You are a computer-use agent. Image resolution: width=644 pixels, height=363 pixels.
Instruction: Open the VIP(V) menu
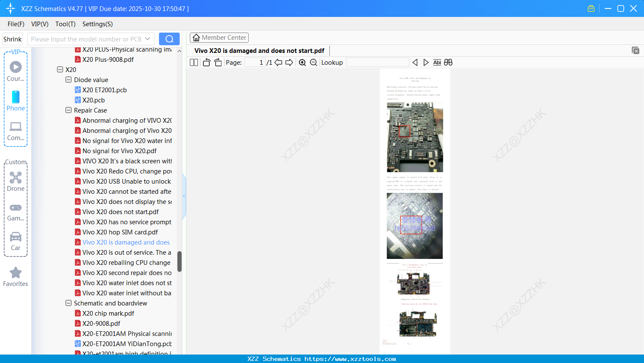(x=40, y=24)
